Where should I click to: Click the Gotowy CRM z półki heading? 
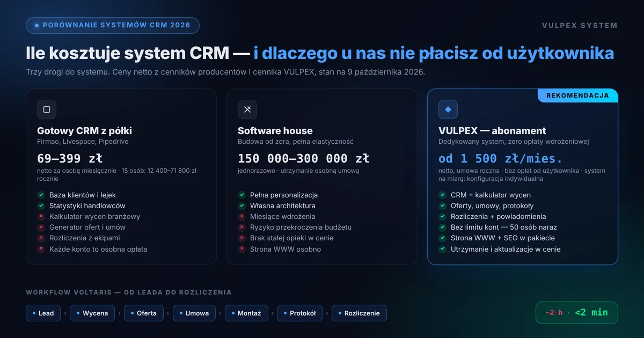pos(84,131)
